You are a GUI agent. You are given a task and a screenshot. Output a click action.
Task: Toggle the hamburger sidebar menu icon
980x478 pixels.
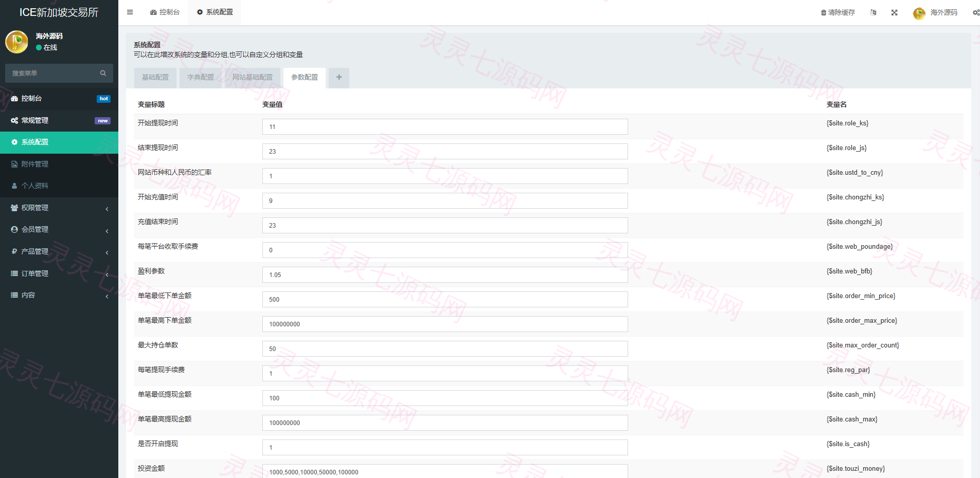(x=130, y=12)
